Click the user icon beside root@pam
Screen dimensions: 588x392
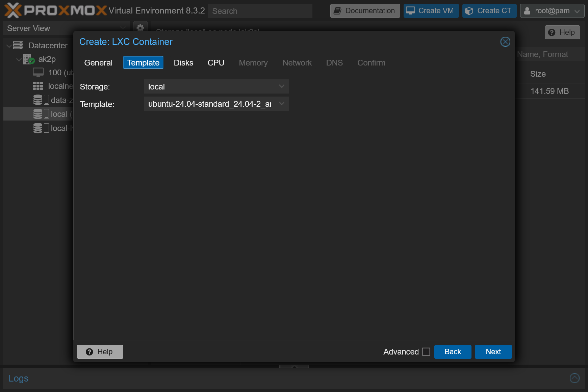pos(527,11)
